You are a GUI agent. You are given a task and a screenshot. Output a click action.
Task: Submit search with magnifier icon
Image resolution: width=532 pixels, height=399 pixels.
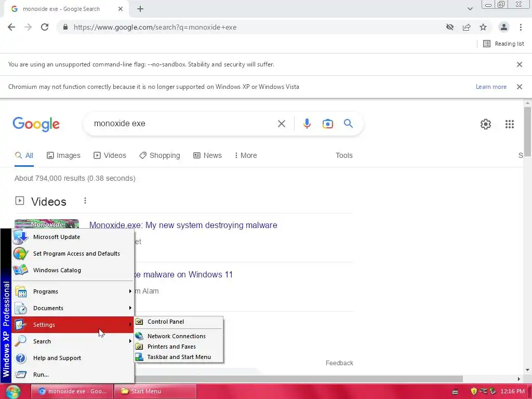pos(348,124)
